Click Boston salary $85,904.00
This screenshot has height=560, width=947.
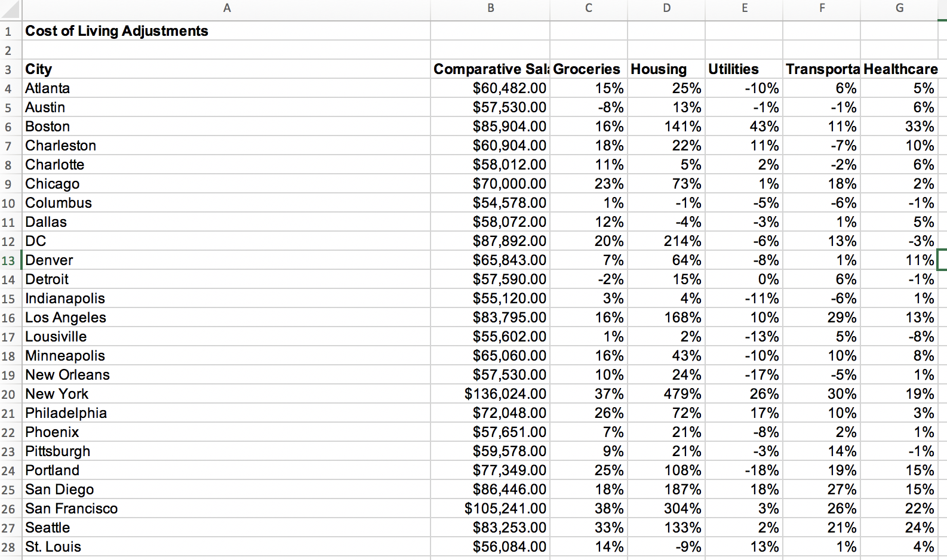coord(490,127)
